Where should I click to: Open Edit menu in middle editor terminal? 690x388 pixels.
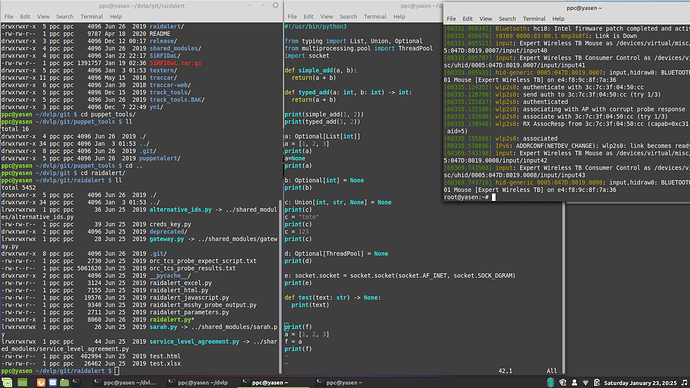308,17
